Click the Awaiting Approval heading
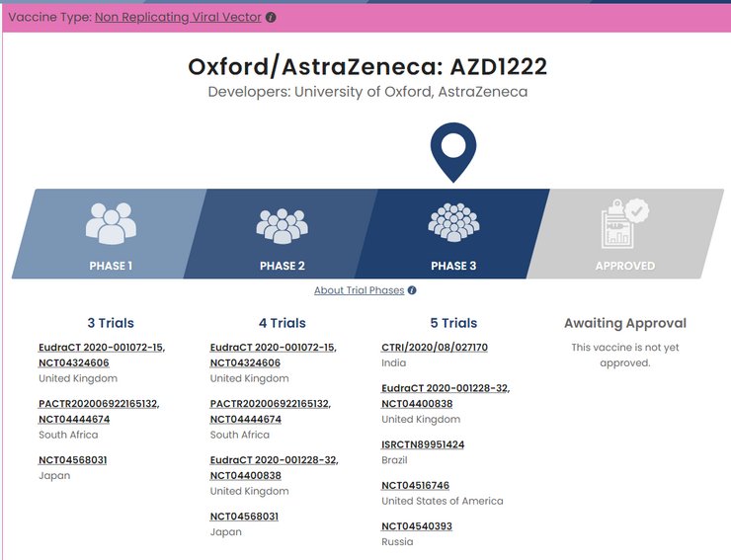Viewport: 731px width, 560px height. click(625, 323)
